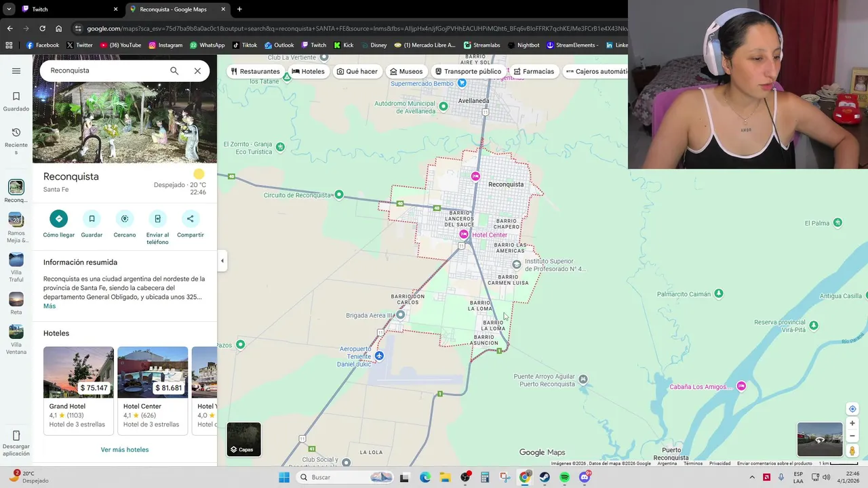Click Ver más hoteles link

(125, 449)
